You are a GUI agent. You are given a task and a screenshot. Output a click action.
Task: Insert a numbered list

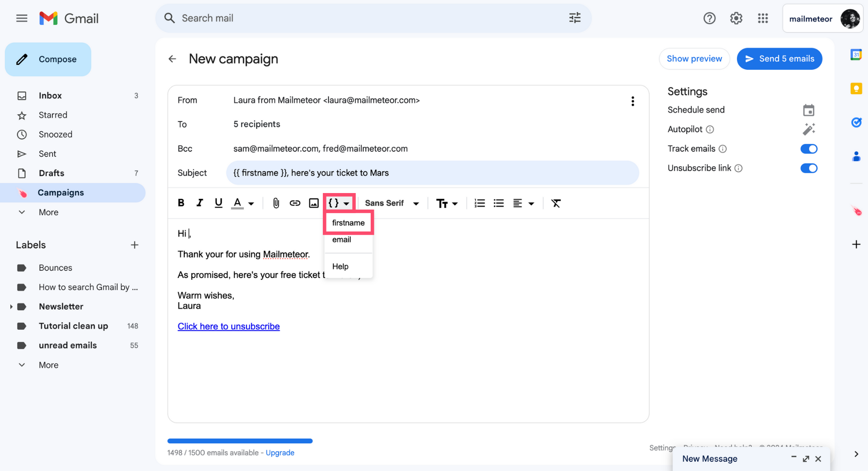[x=479, y=203]
